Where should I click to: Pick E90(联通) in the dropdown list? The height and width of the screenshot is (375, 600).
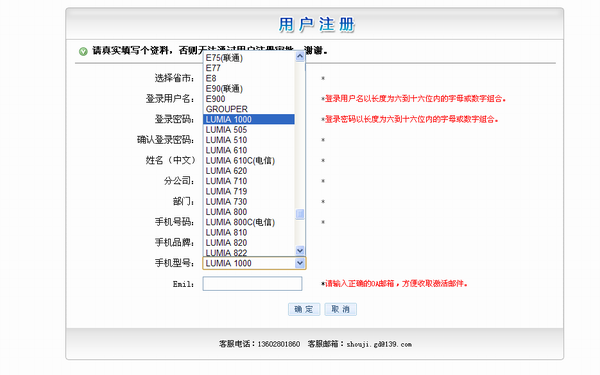coord(249,89)
